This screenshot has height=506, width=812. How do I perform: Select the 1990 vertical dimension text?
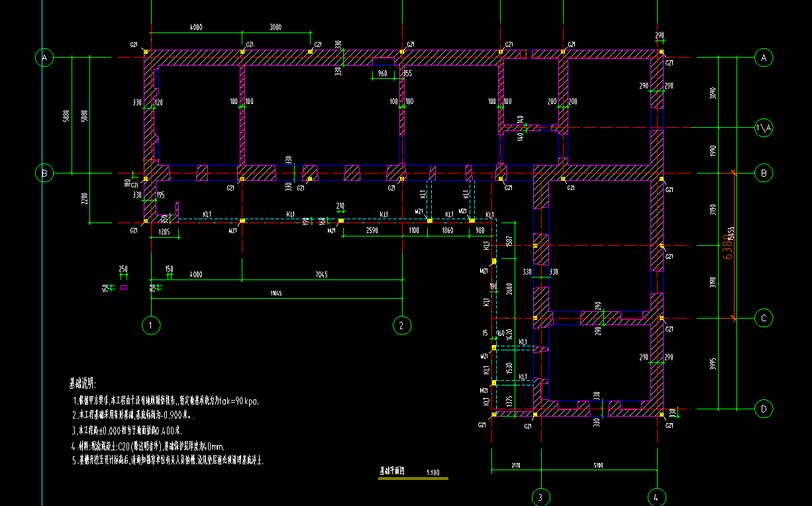click(713, 150)
